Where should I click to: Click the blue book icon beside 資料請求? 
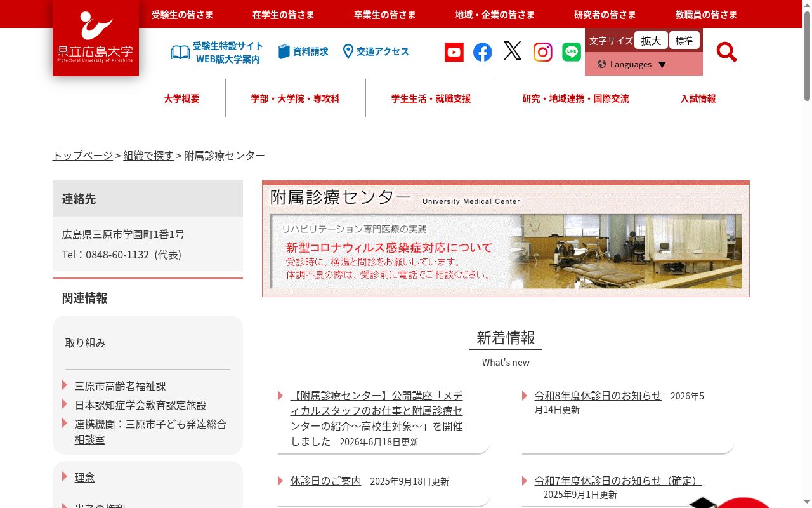click(x=284, y=51)
